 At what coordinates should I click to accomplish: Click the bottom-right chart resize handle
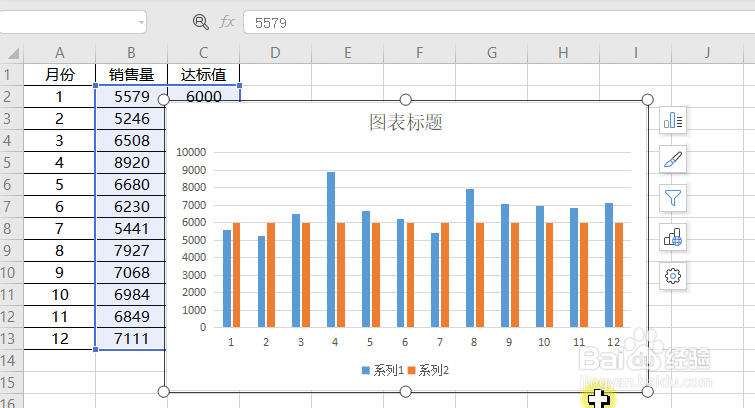pyautogui.click(x=648, y=392)
